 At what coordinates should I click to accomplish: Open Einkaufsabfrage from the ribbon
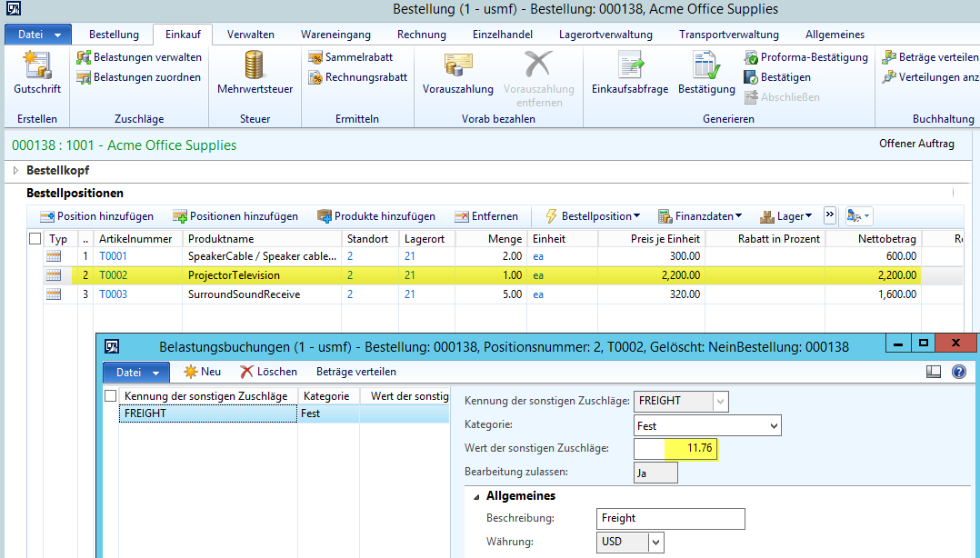629,73
